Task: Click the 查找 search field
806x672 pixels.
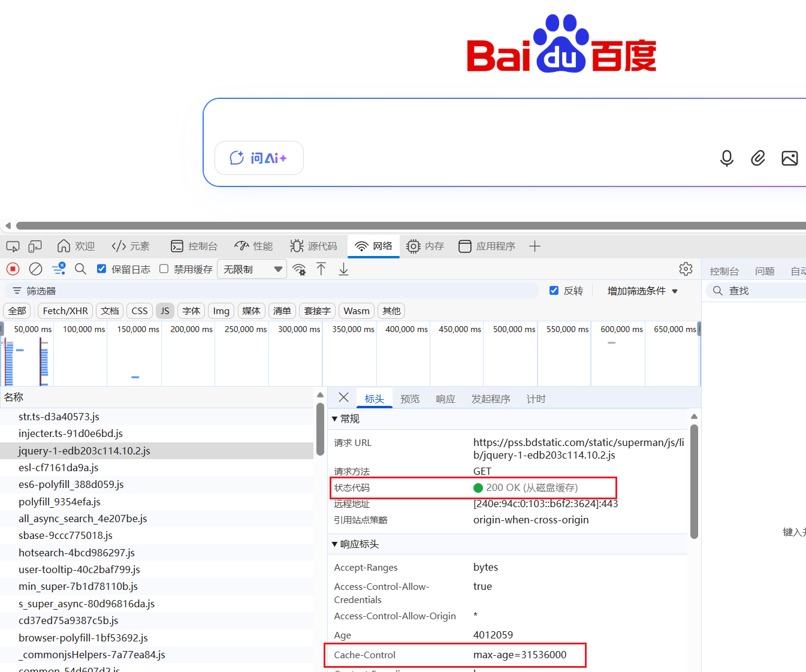Action: 756,291
